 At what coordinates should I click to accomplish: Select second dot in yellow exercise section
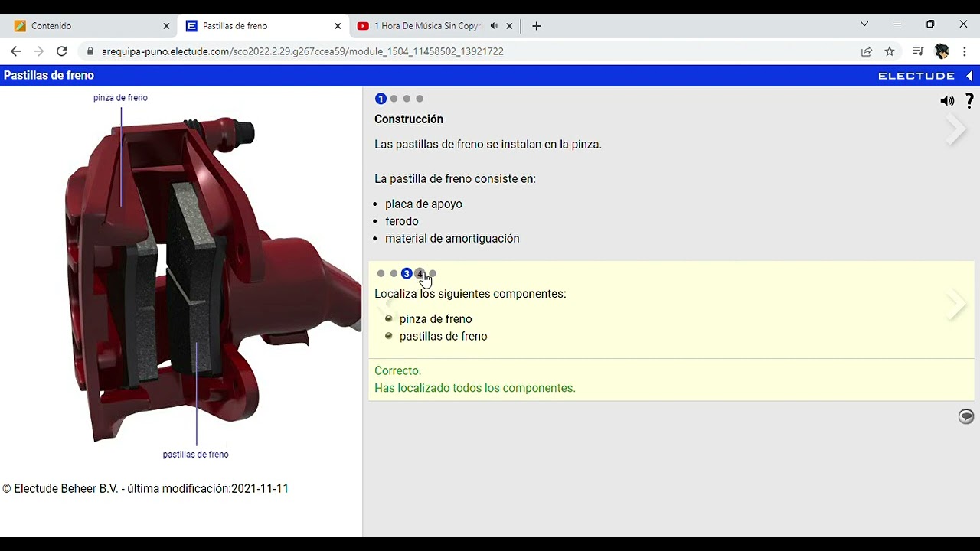click(x=394, y=273)
